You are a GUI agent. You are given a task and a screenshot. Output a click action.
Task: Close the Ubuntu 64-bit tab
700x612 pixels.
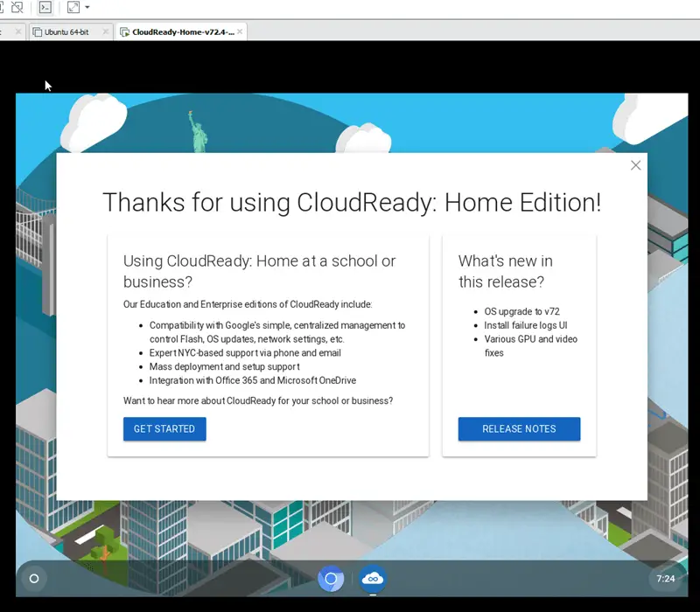coord(105,31)
